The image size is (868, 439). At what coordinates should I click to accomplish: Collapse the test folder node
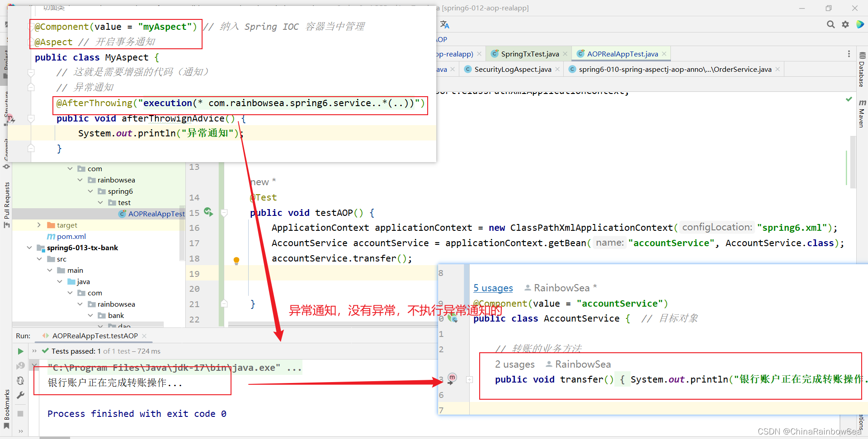coord(100,202)
